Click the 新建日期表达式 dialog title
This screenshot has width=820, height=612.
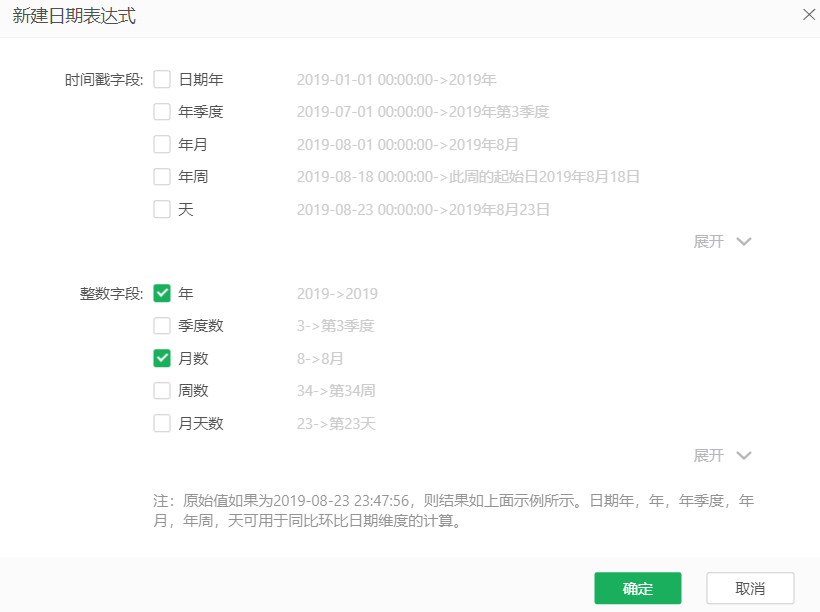pyautogui.click(x=74, y=16)
